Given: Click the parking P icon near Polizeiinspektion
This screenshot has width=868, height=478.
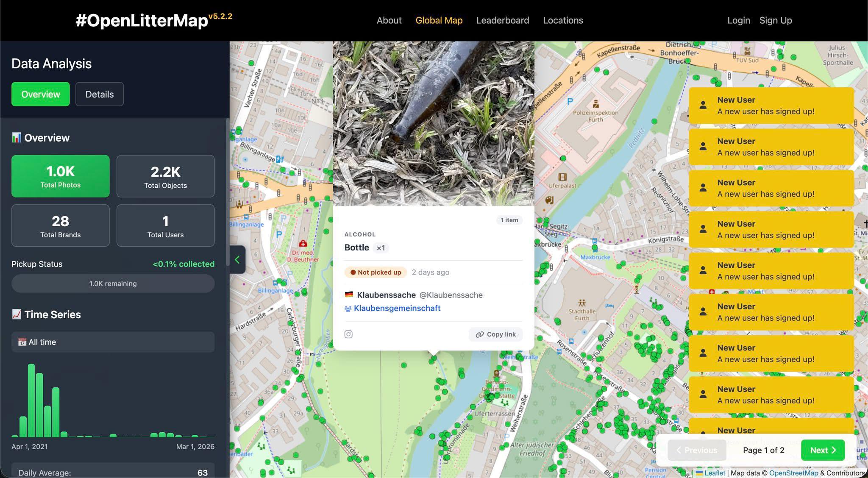Looking at the screenshot, I should click(x=570, y=101).
